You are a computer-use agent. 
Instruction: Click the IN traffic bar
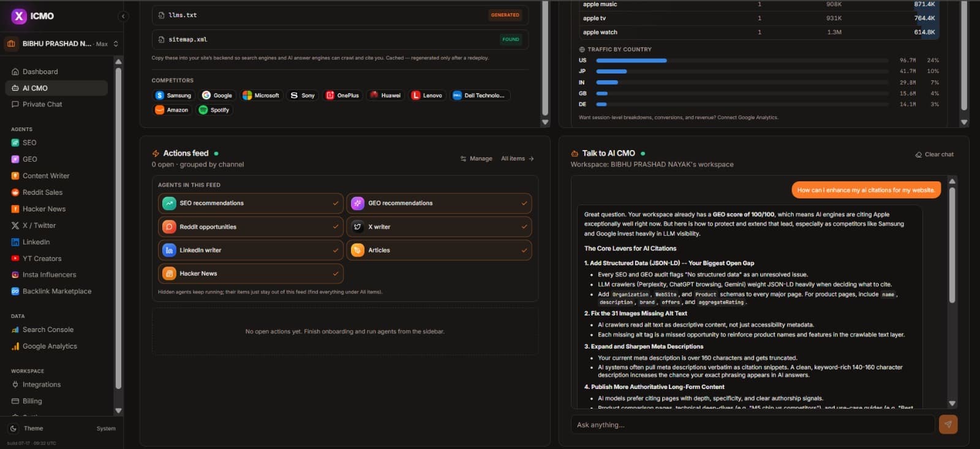(x=607, y=83)
